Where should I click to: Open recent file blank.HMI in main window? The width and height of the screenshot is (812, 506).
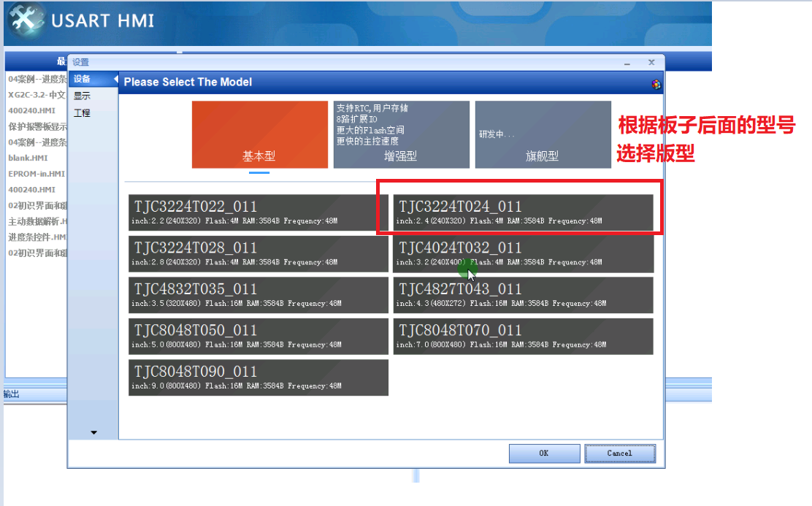pos(28,158)
